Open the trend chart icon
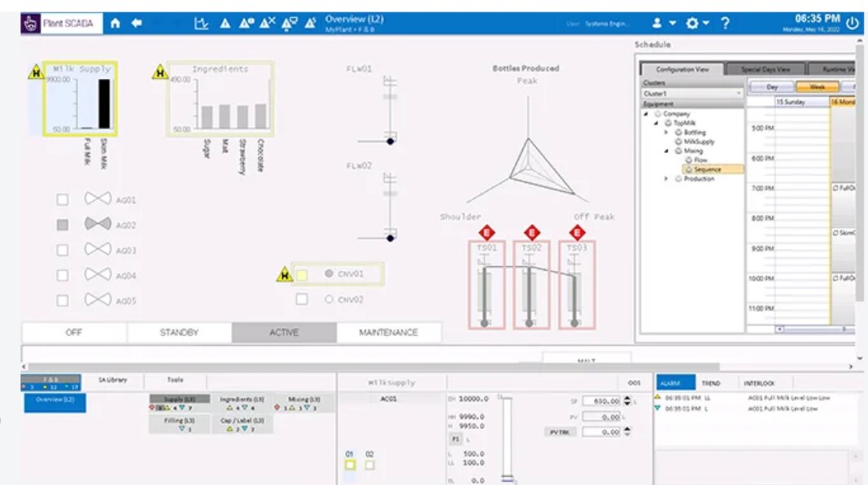This screenshot has width=868, height=485. (x=202, y=24)
